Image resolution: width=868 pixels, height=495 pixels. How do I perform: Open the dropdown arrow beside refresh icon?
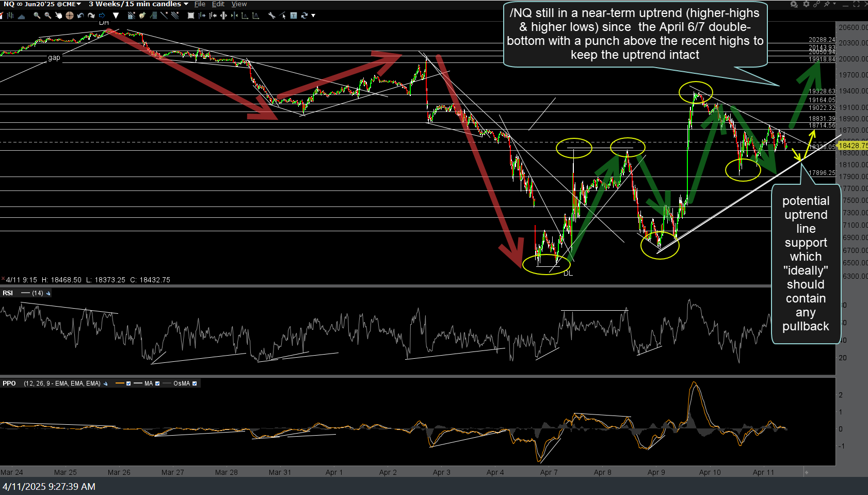click(x=313, y=15)
